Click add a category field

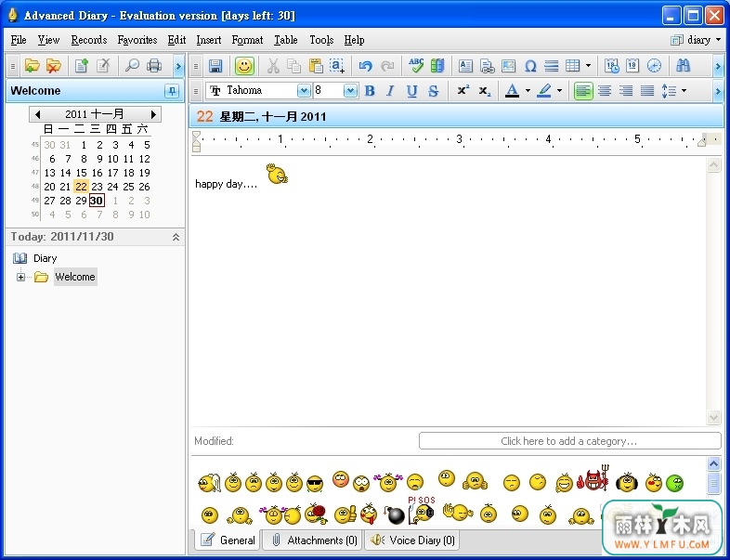pyautogui.click(x=569, y=441)
